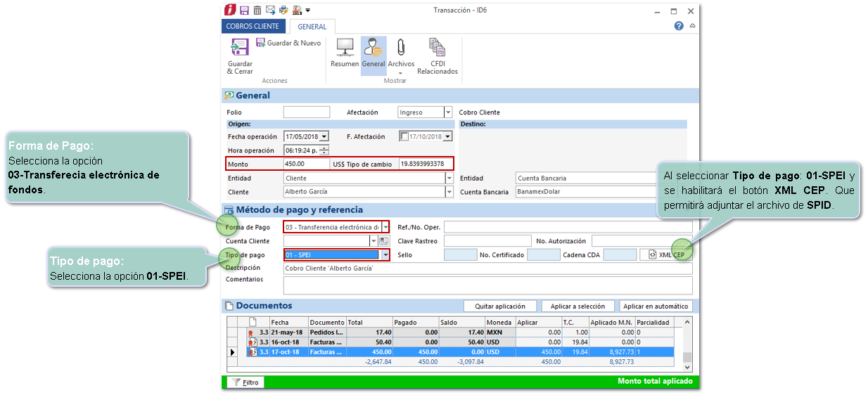Select the GENERAL ribbon tab
868x395 pixels.
tap(312, 27)
